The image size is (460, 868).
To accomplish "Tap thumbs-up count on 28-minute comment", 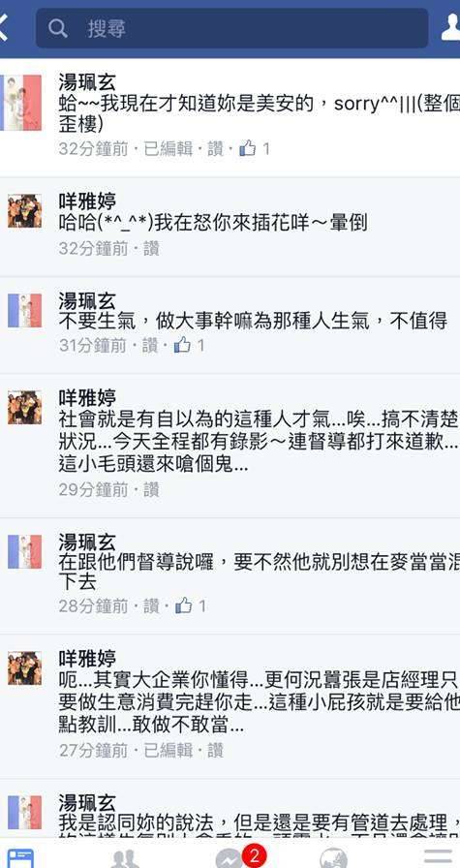I will [191, 605].
